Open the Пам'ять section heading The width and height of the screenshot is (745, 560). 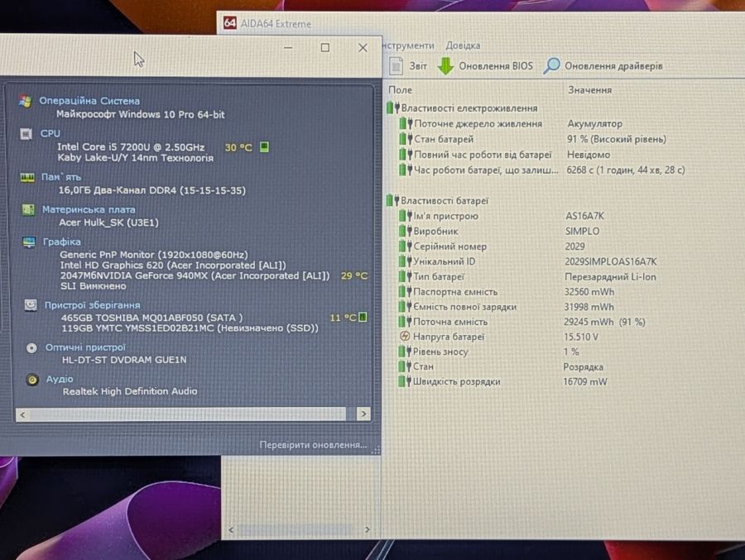pos(60,177)
